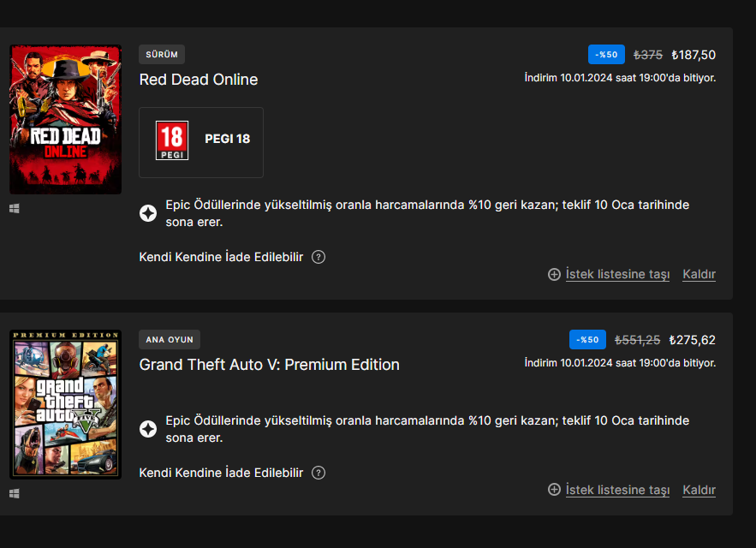Open the Red Dead Online title link
The height and width of the screenshot is (548, 756).
(x=199, y=80)
